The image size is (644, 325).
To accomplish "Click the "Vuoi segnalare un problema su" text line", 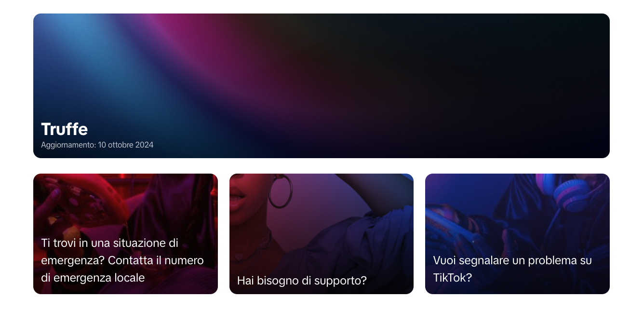I will coord(512,260).
